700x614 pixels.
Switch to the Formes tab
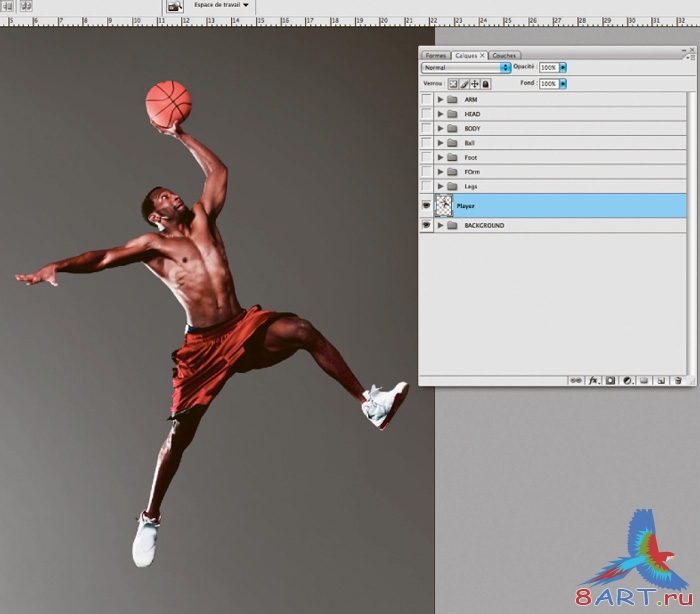click(x=436, y=55)
